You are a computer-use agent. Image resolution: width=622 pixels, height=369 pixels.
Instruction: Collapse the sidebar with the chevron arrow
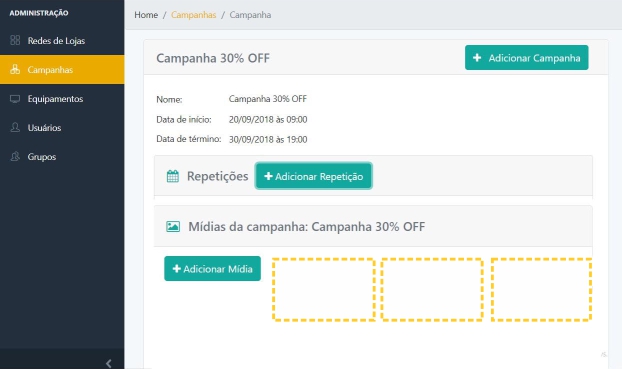point(108,363)
